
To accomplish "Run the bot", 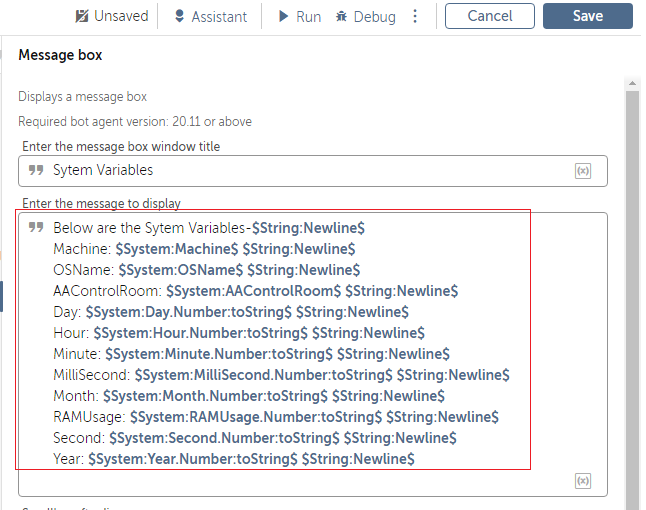I will click(x=300, y=16).
